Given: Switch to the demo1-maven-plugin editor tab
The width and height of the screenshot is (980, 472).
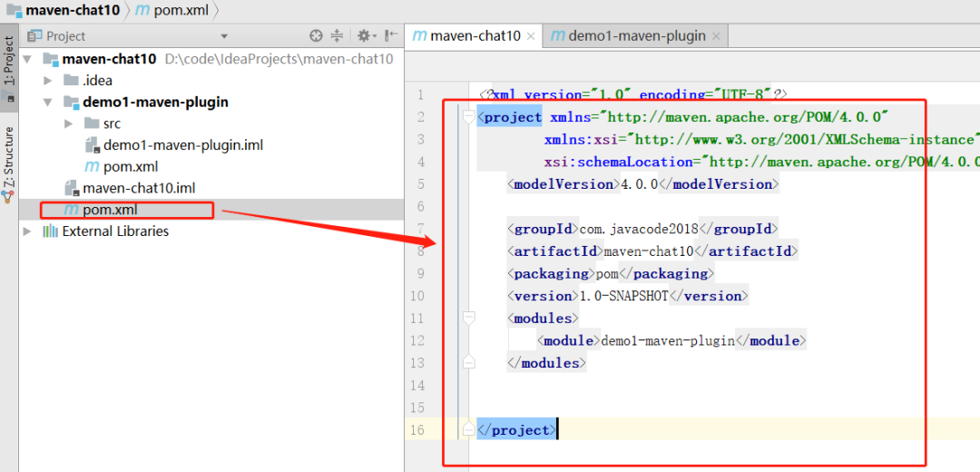Looking at the screenshot, I should pos(635,36).
